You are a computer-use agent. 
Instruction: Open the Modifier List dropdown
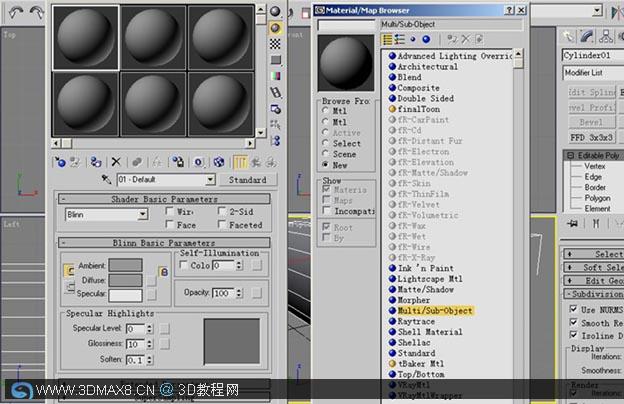click(x=593, y=73)
